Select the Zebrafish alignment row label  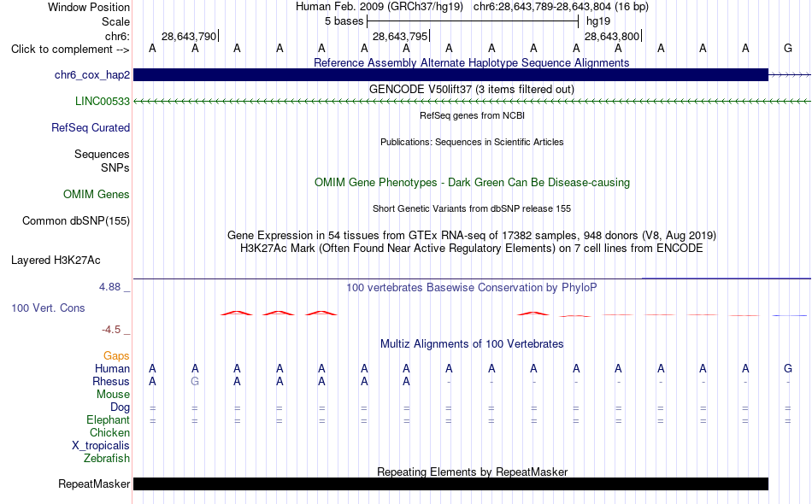[107, 459]
